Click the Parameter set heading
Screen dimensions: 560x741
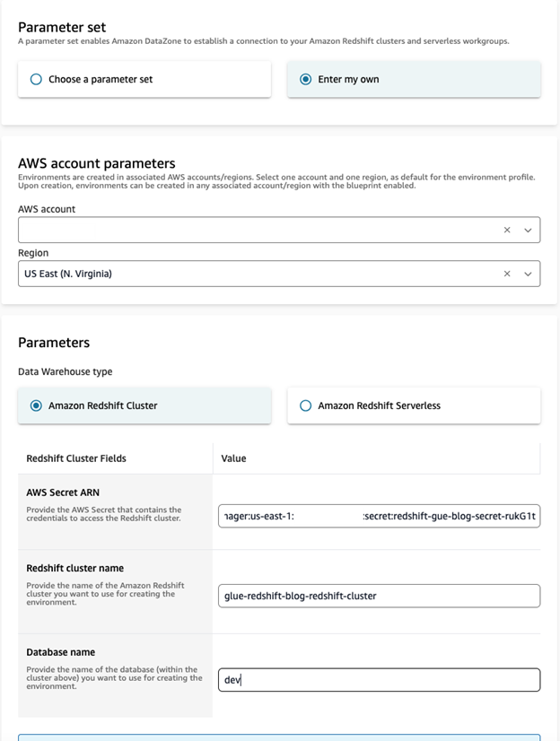(62, 28)
